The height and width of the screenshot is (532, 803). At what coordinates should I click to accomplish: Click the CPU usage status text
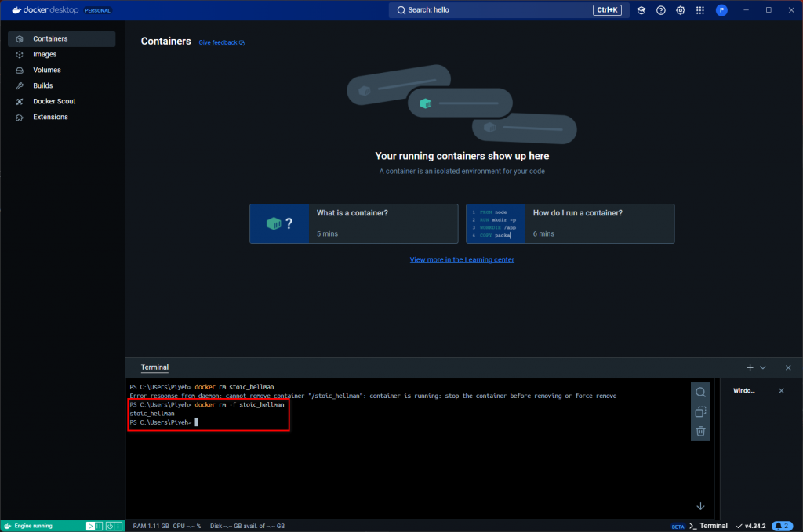click(x=187, y=526)
